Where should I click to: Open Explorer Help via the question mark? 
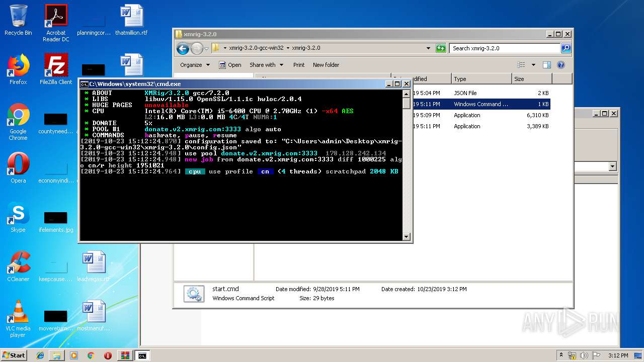(561, 65)
